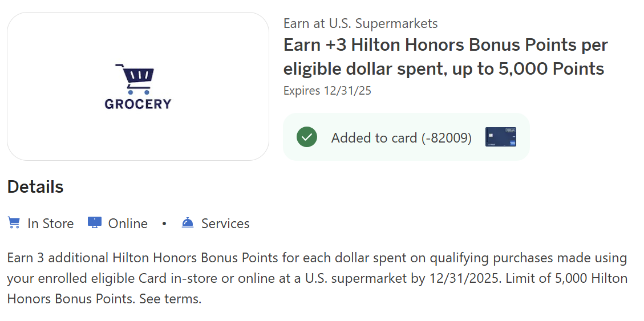The height and width of the screenshot is (321, 644).
Task: Click the 'Services' label
Action: (x=225, y=224)
